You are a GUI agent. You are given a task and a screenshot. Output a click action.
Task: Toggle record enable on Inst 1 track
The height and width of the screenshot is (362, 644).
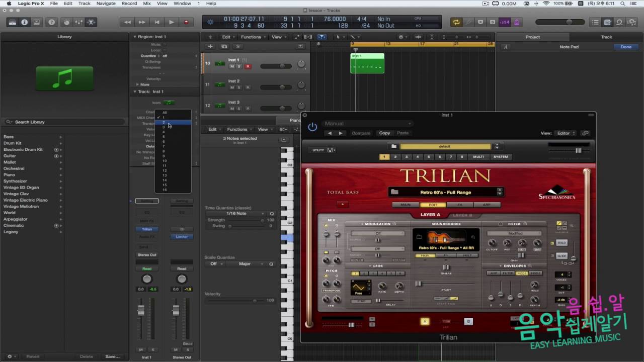click(248, 66)
